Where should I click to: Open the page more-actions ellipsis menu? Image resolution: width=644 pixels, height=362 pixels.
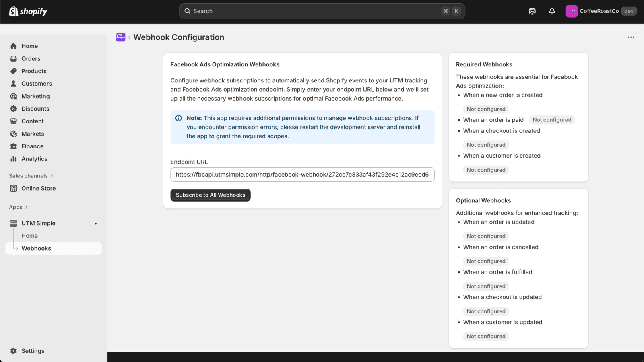(x=630, y=37)
